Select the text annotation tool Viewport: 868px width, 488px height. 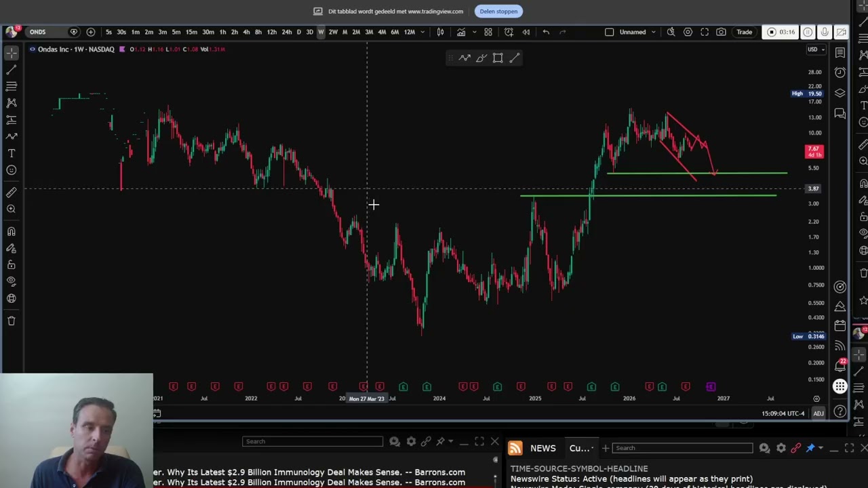pos(12,153)
